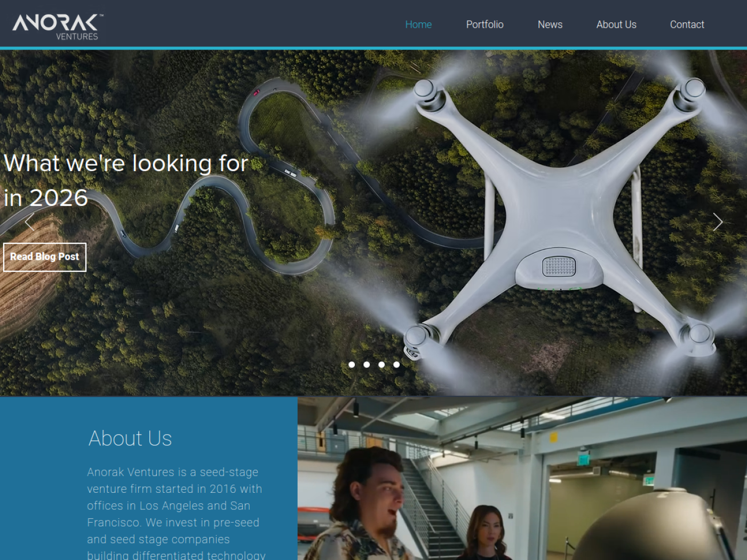Click the Read Blog Post button

click(45, 257)
